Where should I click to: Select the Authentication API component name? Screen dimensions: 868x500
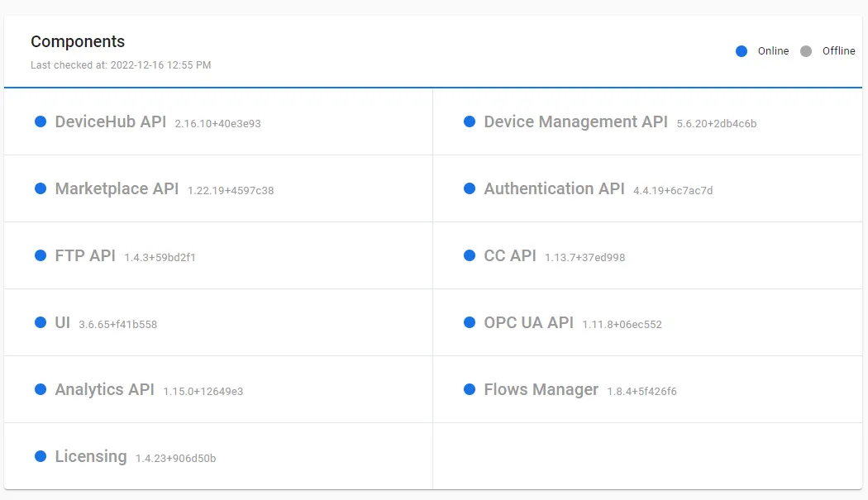click(x=554, y=188)
